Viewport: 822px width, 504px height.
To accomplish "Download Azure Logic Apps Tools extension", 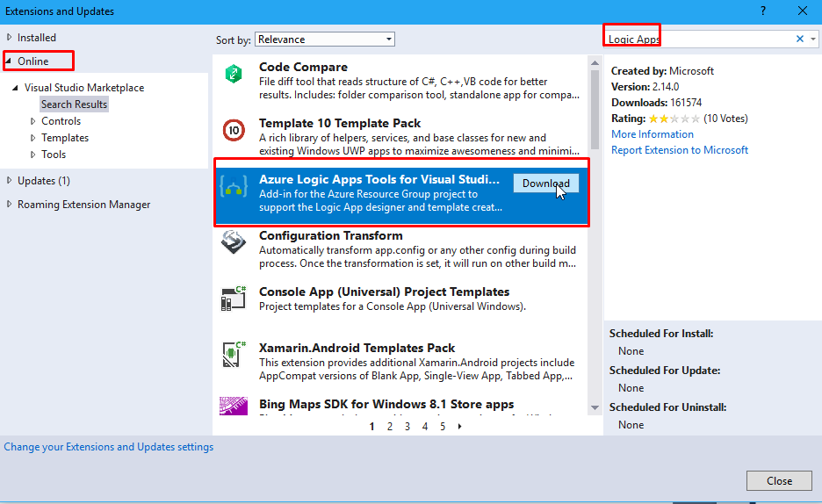I will (x=545, y=184).
